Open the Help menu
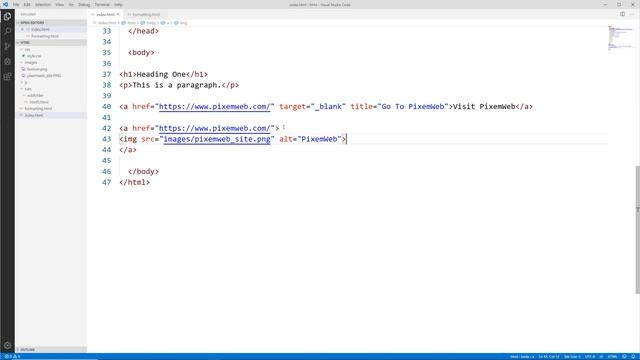Image resolution: width=640 pixels, height=360 pixels. coord(118,4)
